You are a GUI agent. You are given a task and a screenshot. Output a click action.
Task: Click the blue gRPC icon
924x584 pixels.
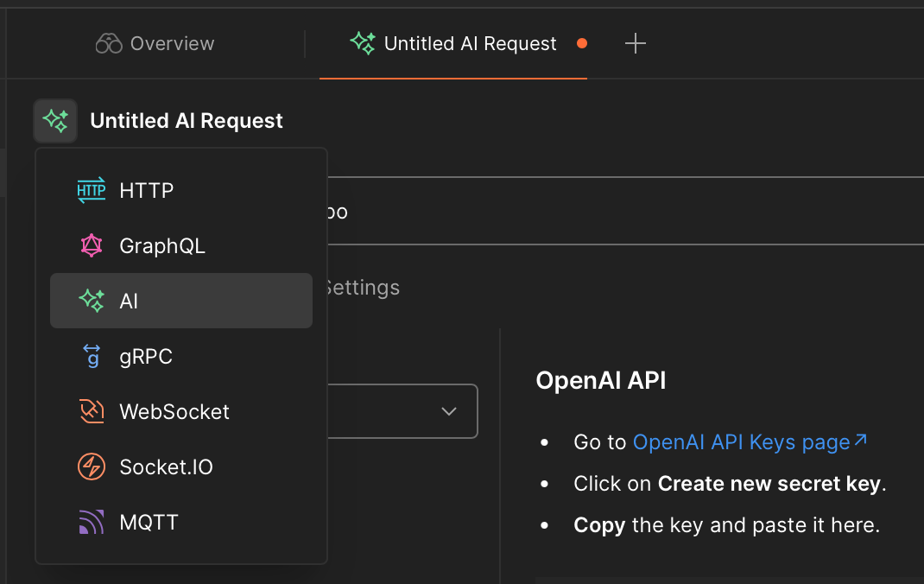92,357
